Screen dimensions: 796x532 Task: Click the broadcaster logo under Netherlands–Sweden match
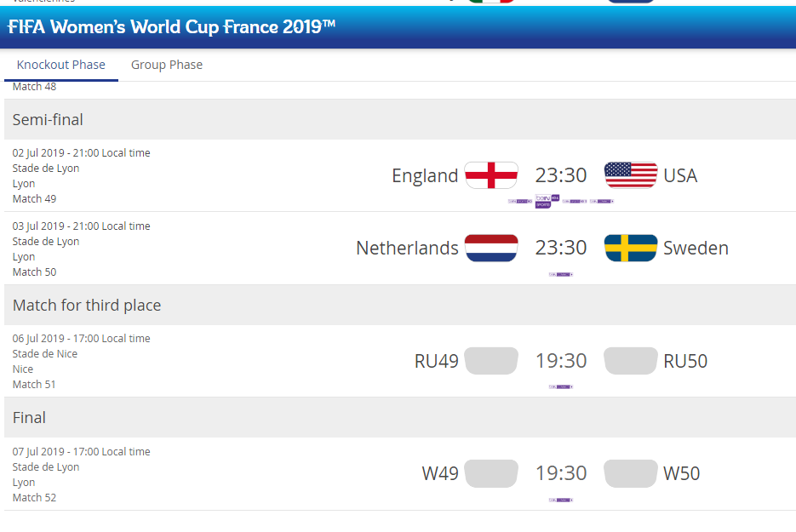point(561,274)
